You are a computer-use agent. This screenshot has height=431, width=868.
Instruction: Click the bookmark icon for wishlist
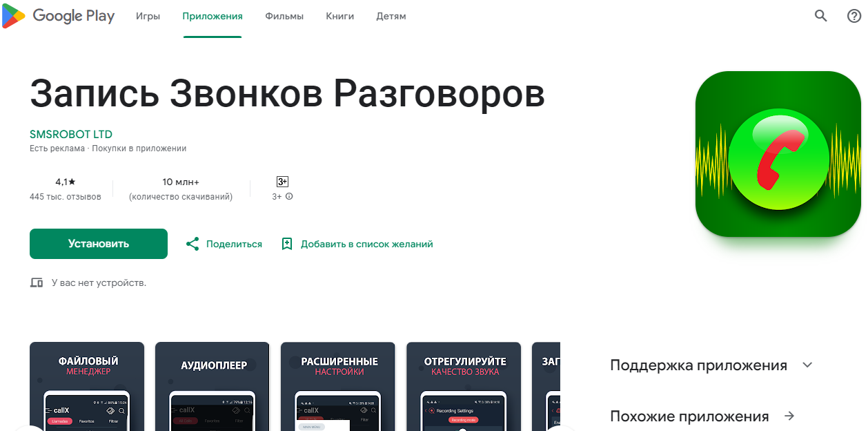click(287, 243)
